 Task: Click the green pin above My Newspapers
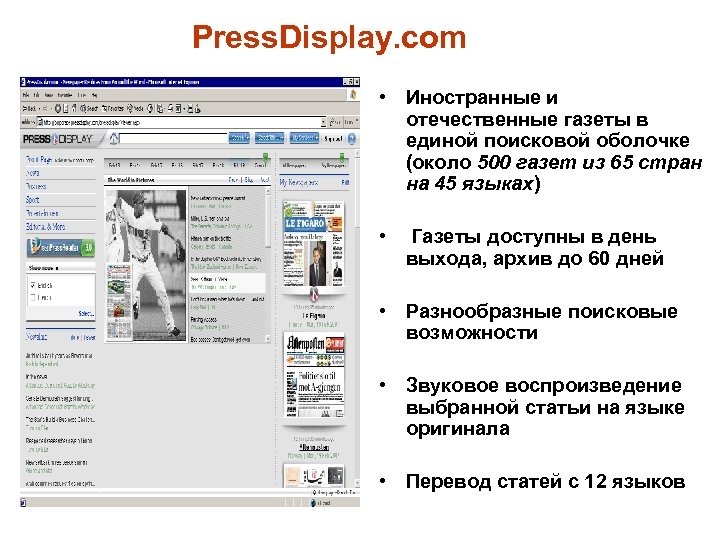342,157
